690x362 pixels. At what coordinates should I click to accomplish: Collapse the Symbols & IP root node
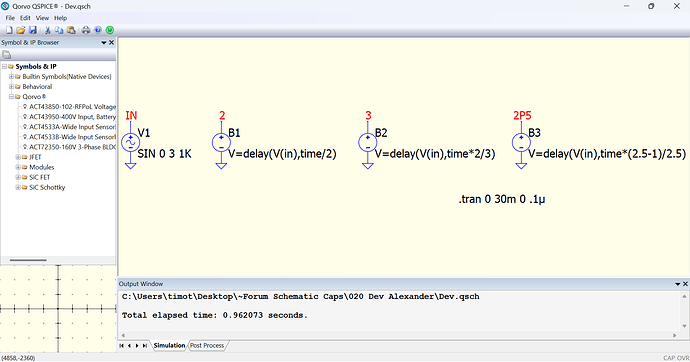5,66
